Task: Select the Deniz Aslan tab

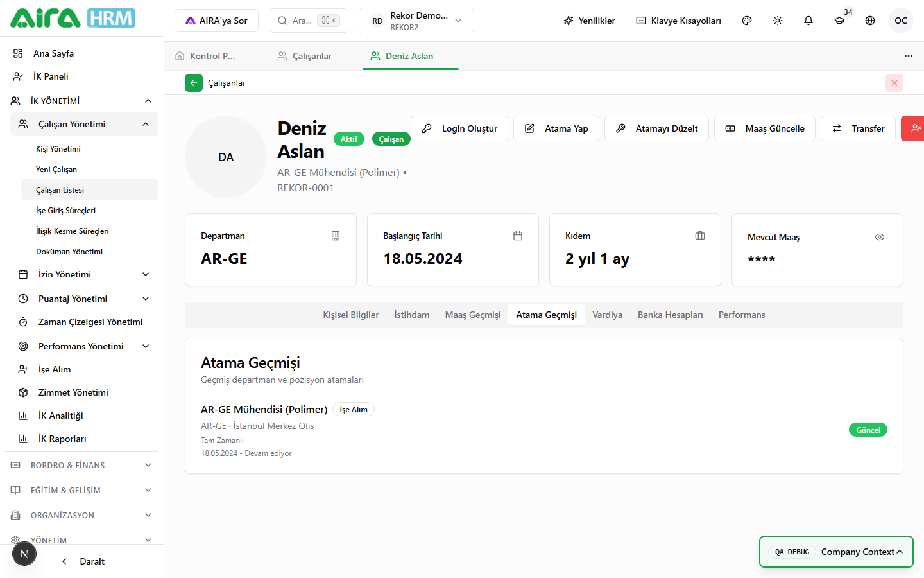Action: click(x=409, y=56)
